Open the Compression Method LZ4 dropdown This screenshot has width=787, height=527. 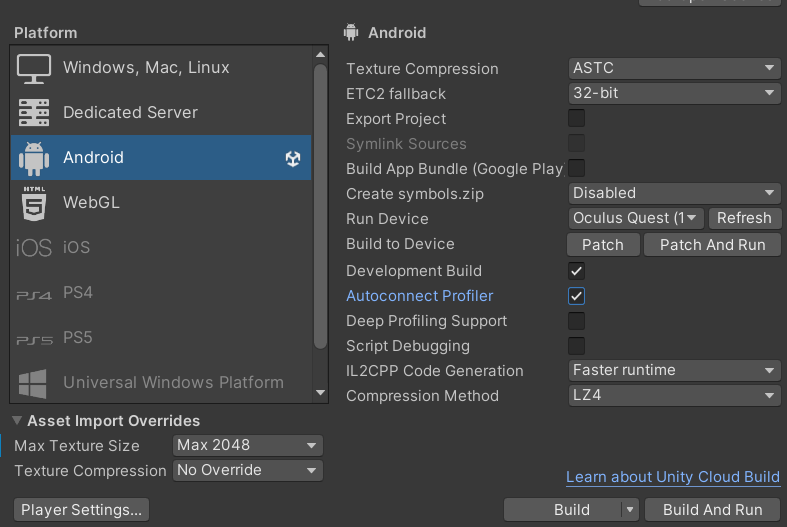[x=675, y=396]
